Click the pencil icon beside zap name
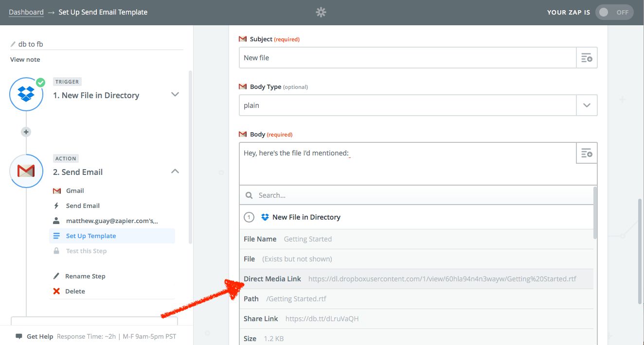 (13, 44)
